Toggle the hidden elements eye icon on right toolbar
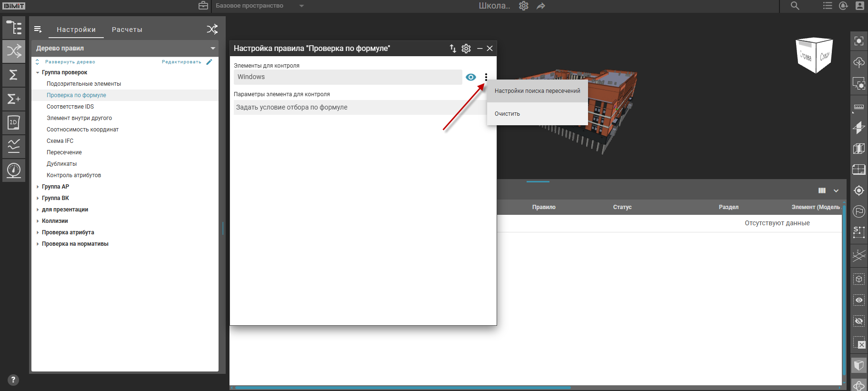 tap(858, 321)
